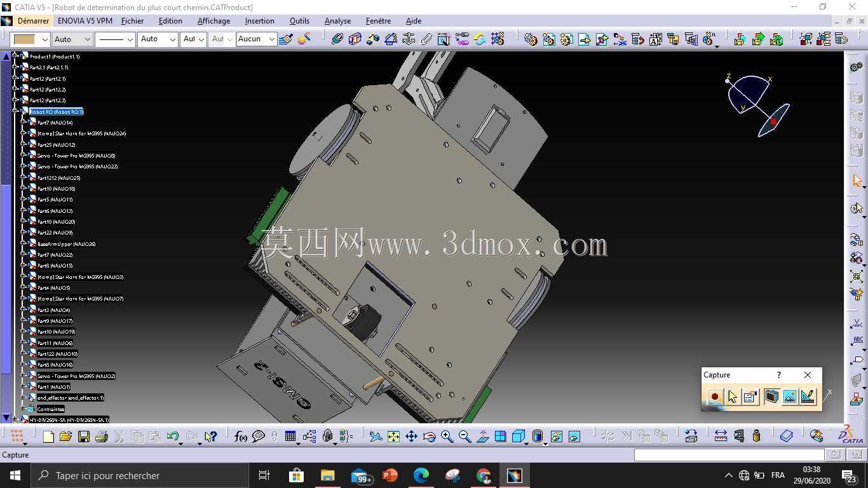868x488 pixels.
Task: Click the Capture Options icon
Action: [750, 397]
